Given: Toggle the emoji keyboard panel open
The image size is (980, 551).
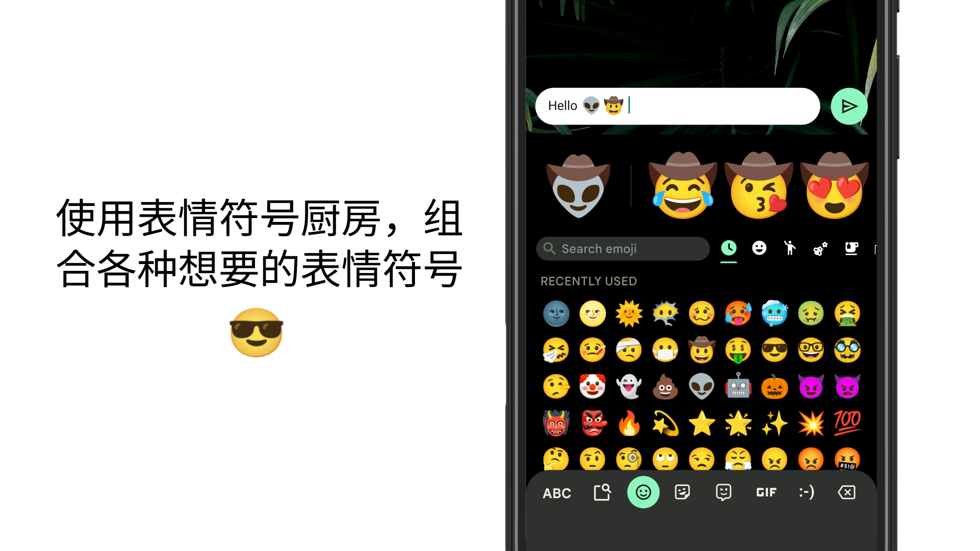Looking at the screenshot, I should pyautogui.click(x=643, y=492).
